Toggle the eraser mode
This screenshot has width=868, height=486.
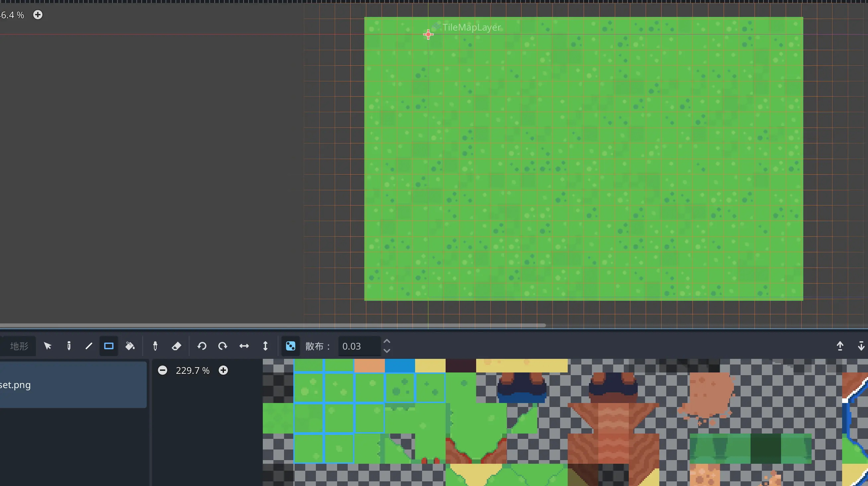point(176,346)
